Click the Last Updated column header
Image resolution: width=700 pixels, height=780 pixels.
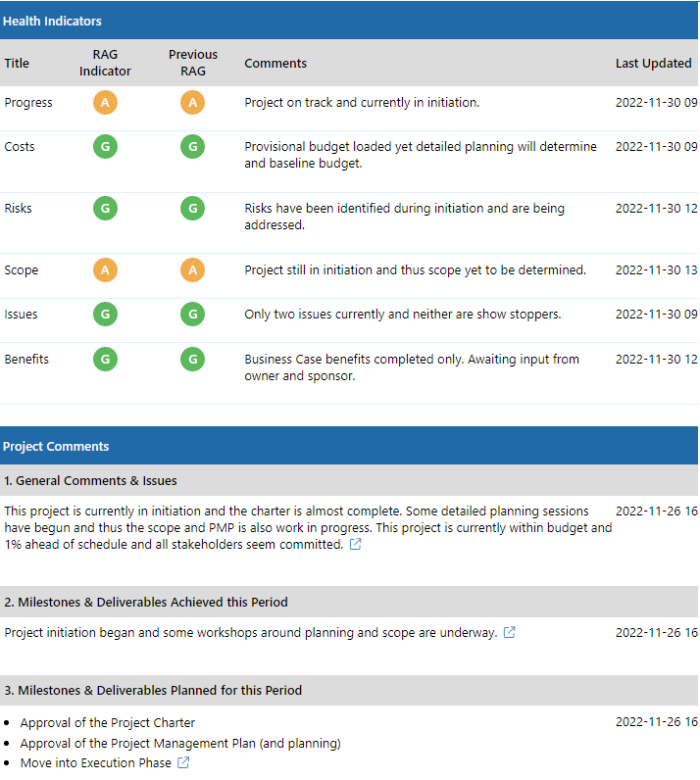pos(654,63)
